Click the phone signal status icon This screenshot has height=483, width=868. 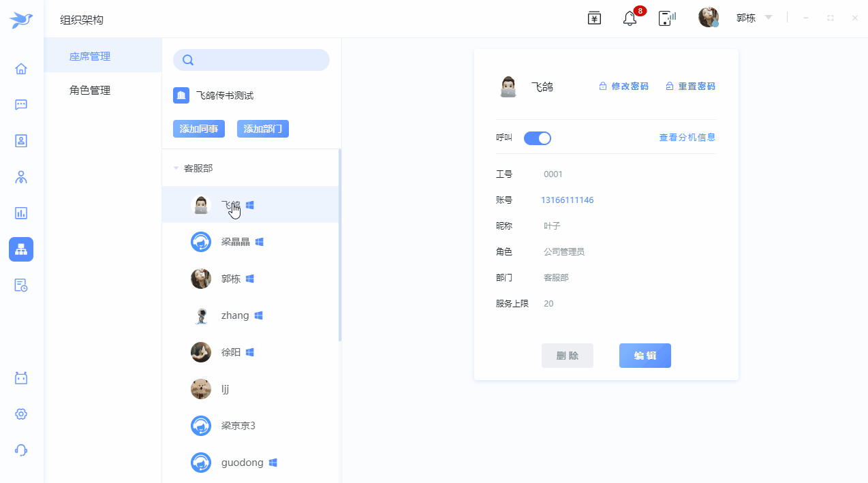pyautogui.click(x=666, y=18)
